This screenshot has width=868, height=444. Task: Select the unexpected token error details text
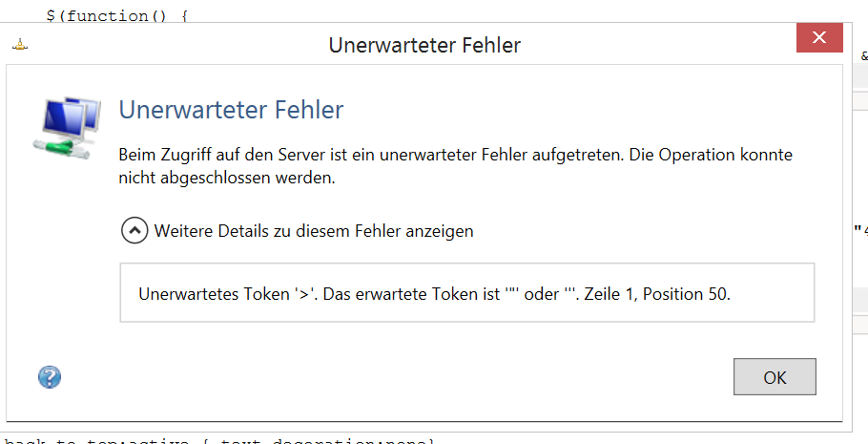(x=435, y=294)
